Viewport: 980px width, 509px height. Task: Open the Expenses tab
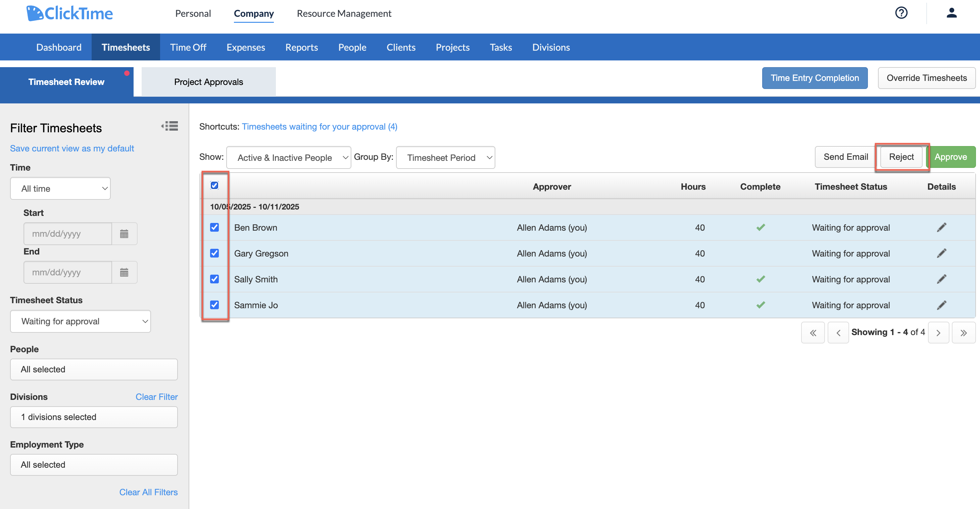click(x=246, y=47)
